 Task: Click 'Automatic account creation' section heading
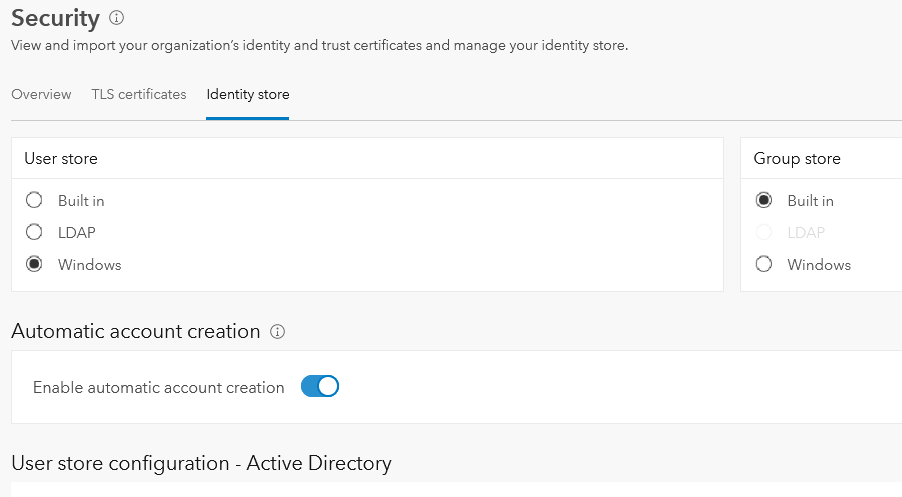(x=136, y=331)
